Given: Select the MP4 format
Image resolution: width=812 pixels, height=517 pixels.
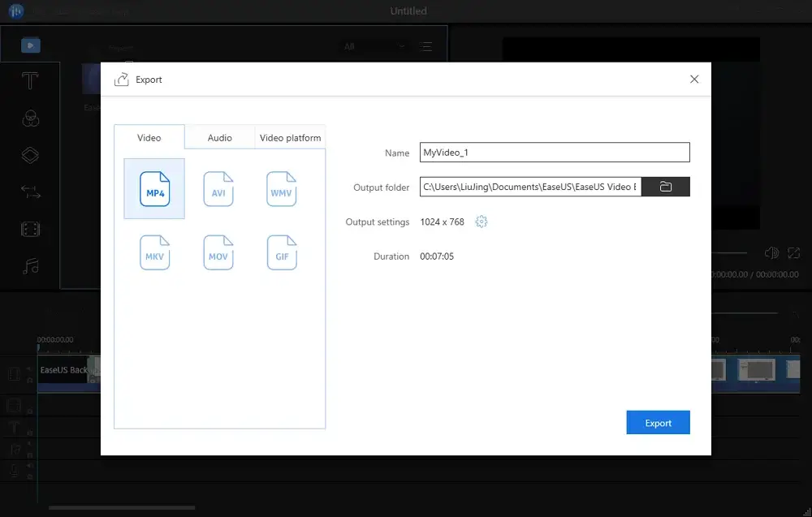Looking at the screenshot, I should 154,188.
